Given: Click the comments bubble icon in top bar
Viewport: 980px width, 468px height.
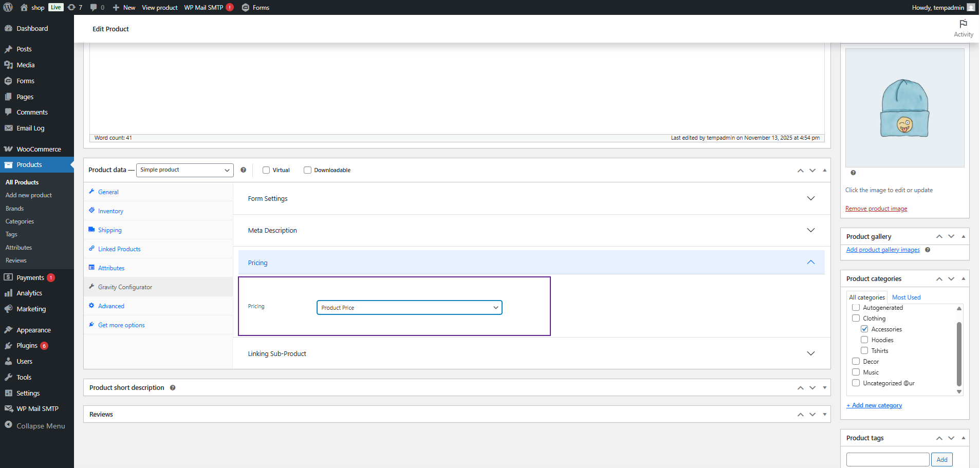Looking at the screenshot, I should click(x=94, y=7).
